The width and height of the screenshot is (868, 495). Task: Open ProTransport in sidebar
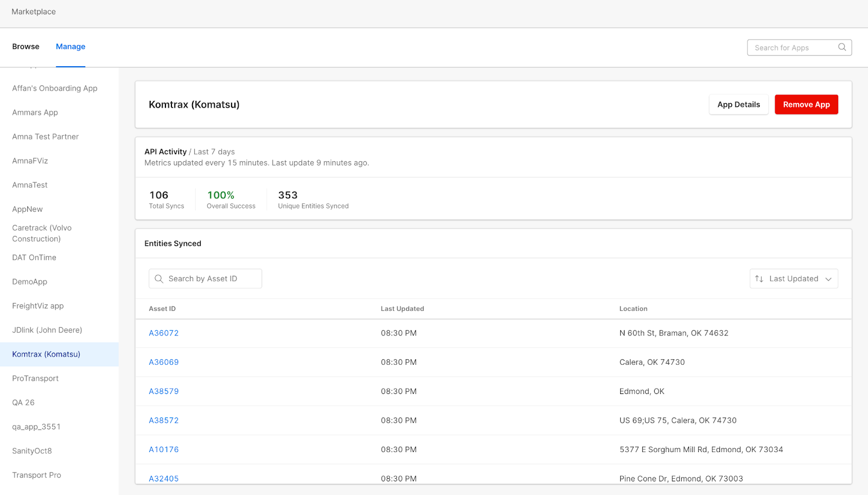[35, 378]
